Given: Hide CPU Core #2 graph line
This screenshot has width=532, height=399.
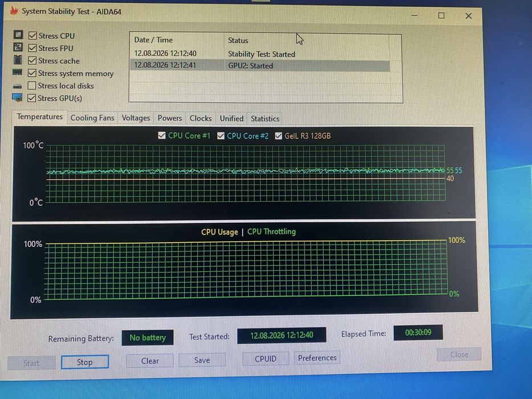Looking at the screenshot, I should tap(221, 136).
